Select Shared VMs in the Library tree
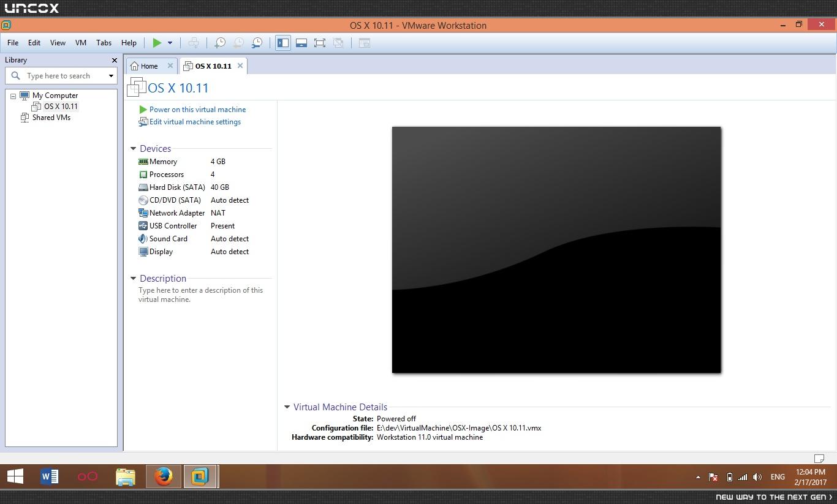This screenshot has height=504, width=837. click(51, 118)
